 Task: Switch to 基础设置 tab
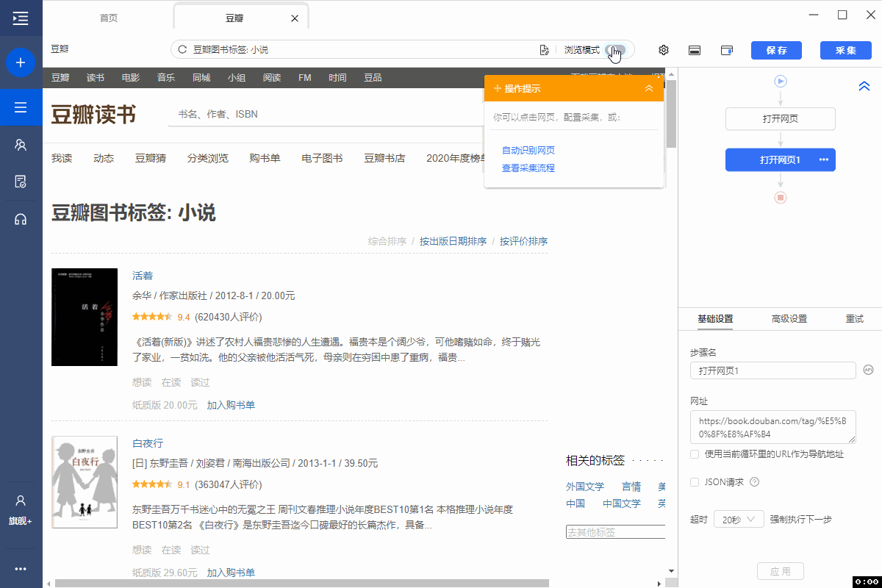click(715, 319)
